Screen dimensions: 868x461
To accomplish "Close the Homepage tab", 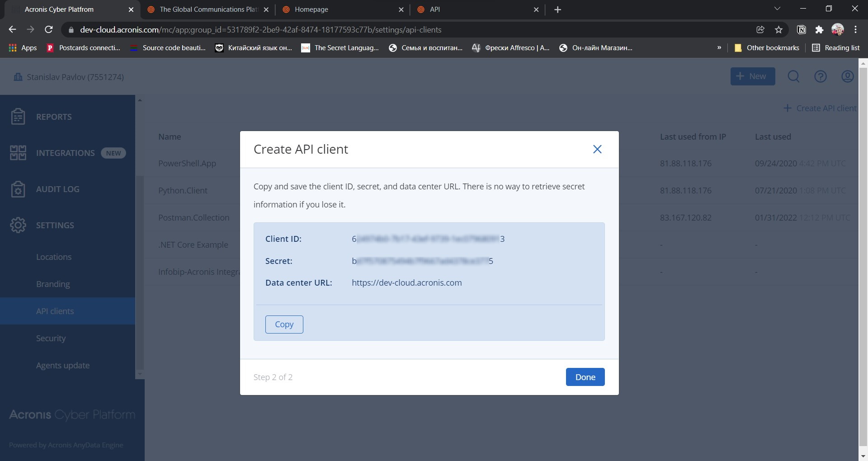I will [401, 9].
